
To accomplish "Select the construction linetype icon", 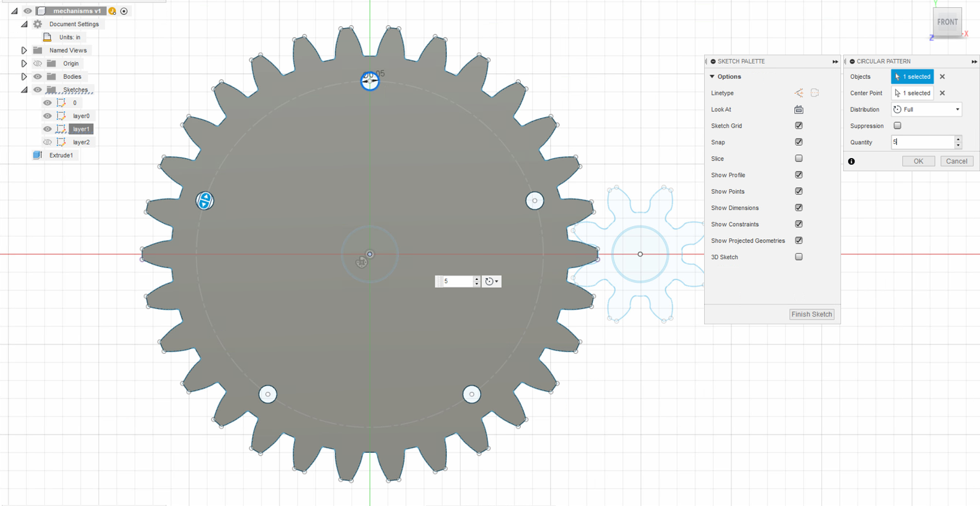I will coord(798,93).
